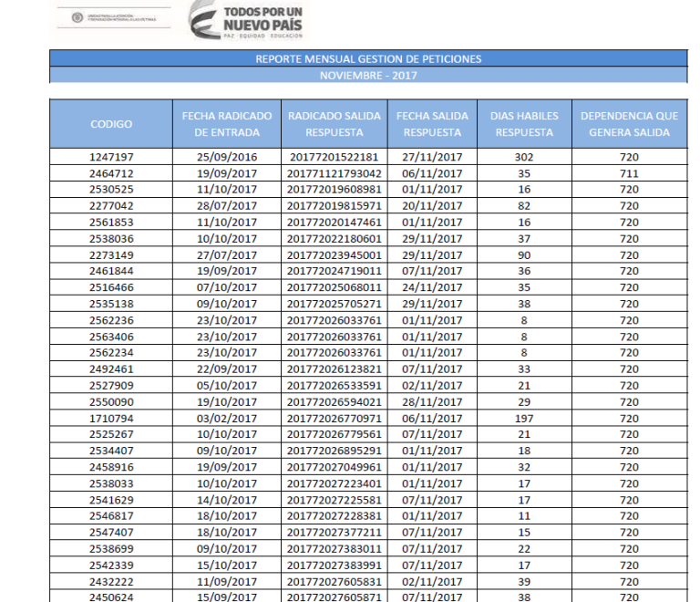Select code cell 2464712
This screenshot has width=700, height=602.
111,173
